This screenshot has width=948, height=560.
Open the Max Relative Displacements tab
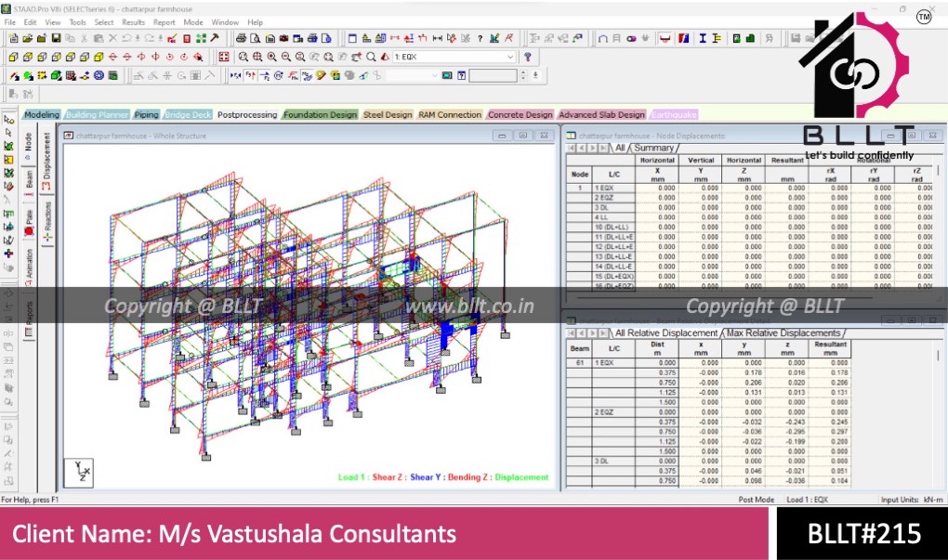(x=783, y=332)
